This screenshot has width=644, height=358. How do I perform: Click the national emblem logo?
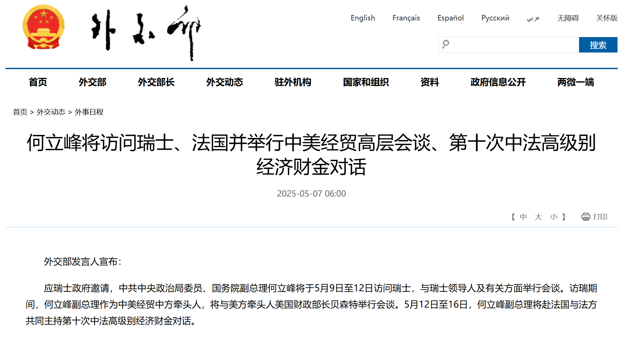coord(43,27)
